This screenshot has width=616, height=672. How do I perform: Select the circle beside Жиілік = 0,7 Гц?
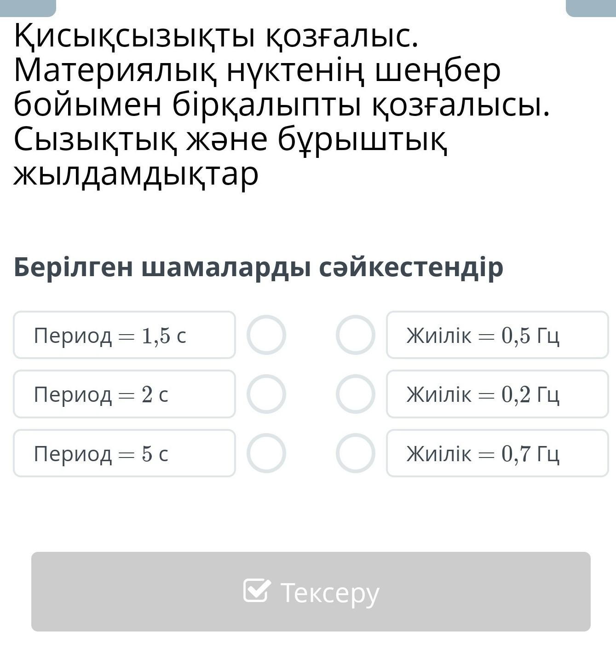(x=355, y=453)
